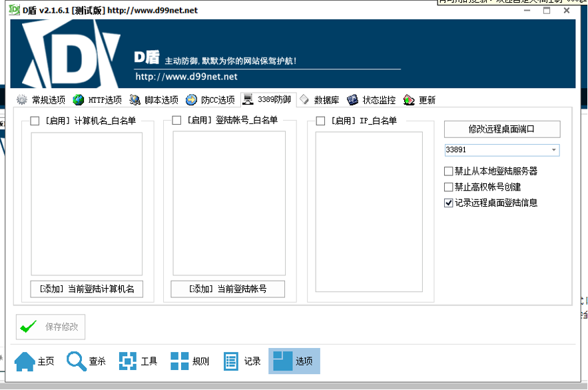The image size is (588, 390).
Task: Click the 工具 tools icon
Action: click(x=128, y=361)
